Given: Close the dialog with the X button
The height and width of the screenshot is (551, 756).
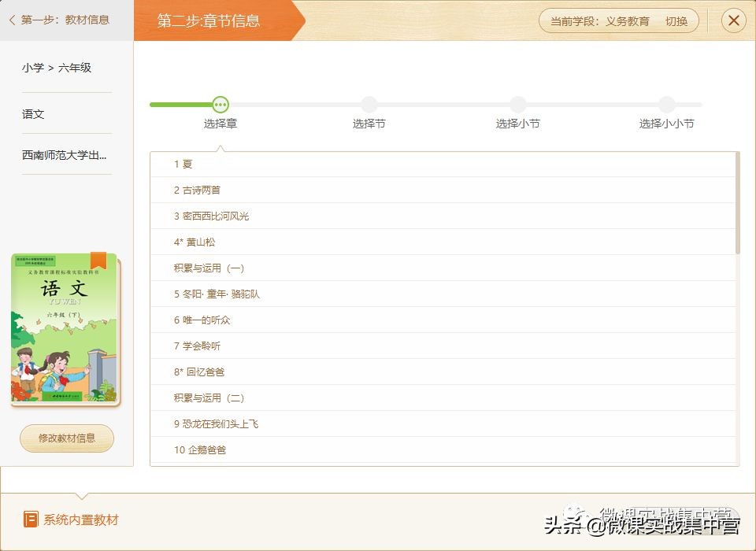Looking at the screenshot, I should pos(733,20).
